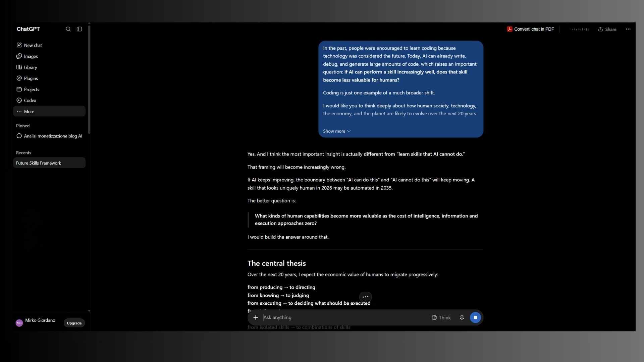Click the ChatGPT logo title
This screenshot has height=362, width=644.
click(28, 29)
